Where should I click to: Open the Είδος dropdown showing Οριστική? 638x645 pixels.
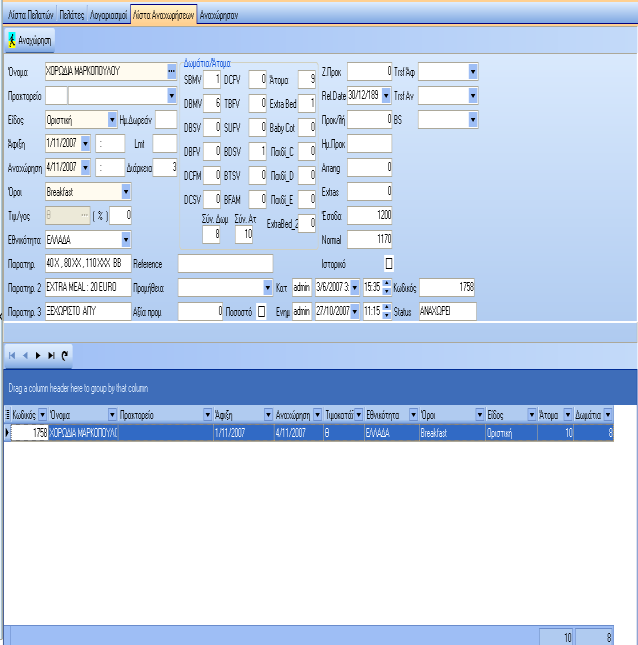pos(112,120)
